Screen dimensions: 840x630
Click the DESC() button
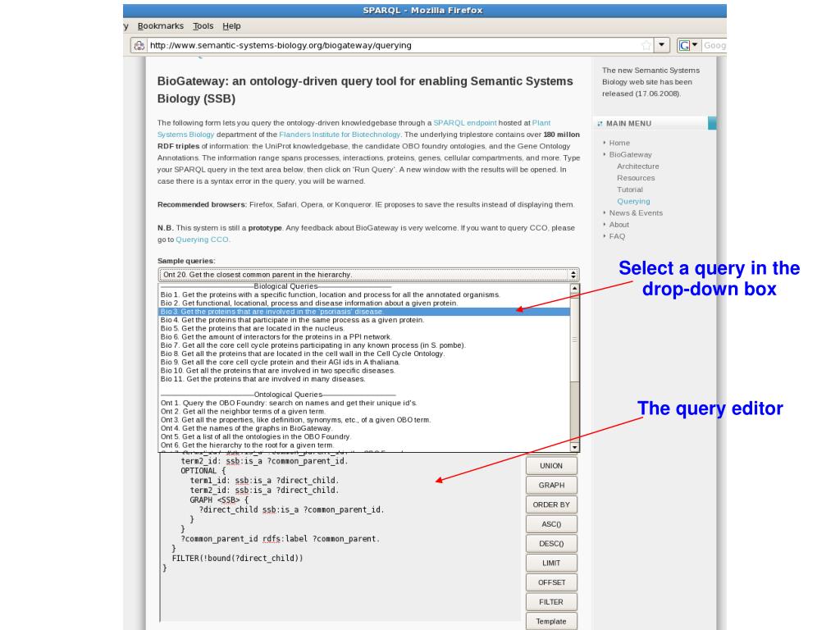coord(551,544)
